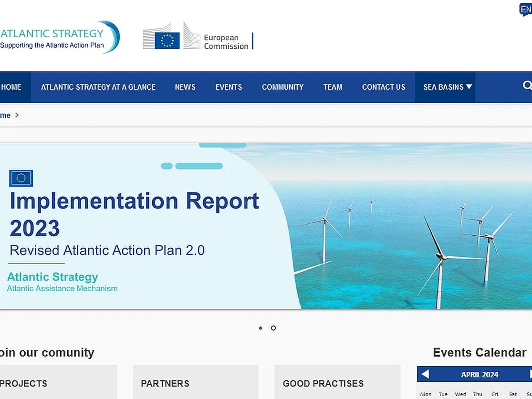
Task: Select the first carousel slide dot
Action: (261, 328)
